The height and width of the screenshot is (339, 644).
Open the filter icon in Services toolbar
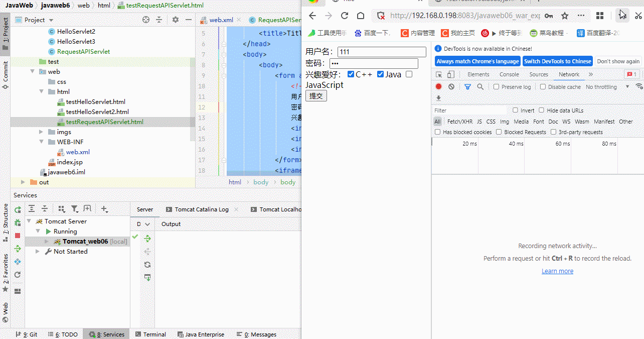click(75, 209)
